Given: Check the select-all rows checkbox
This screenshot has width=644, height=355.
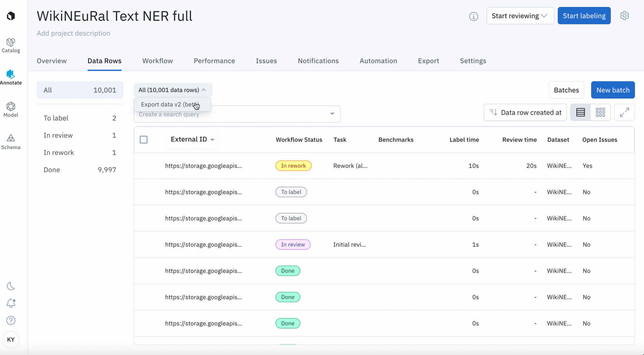Looking at the screenshot, I should pyautogui.click(x=144, y=140).
